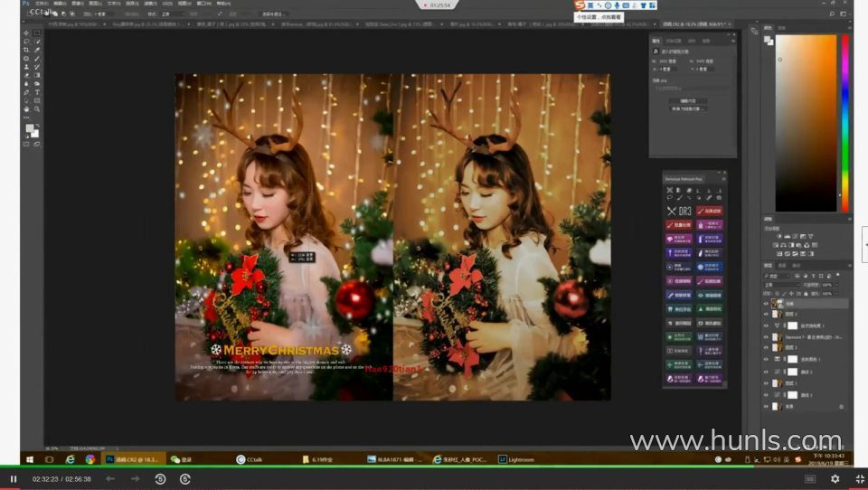
Task: Select the Zoom magnifier tool
Action: (x=37, y=108)
